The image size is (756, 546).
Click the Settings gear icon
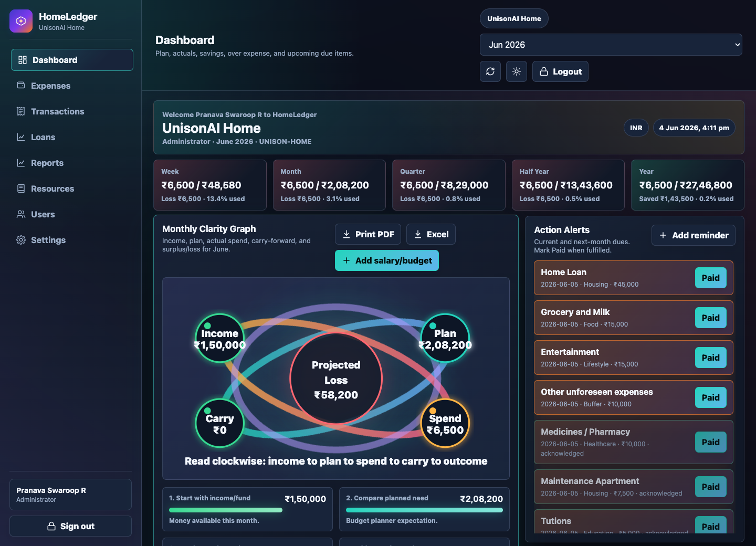pyautogui.click(x=21, y=240)
